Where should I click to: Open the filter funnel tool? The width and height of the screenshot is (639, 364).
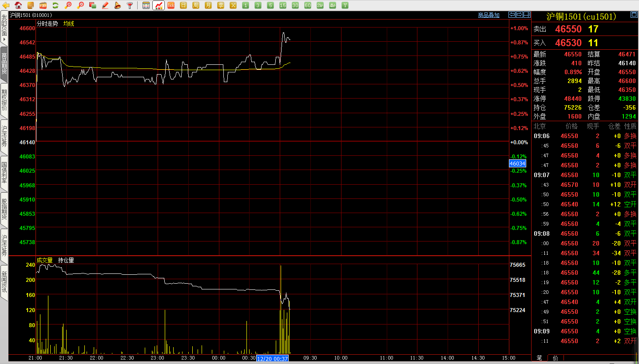tap(130, 5)
